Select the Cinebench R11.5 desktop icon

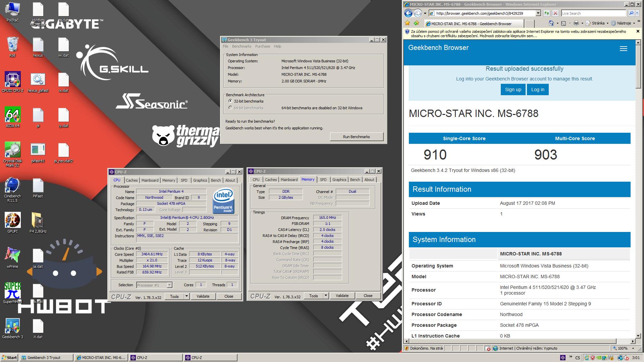click(12, 190)
